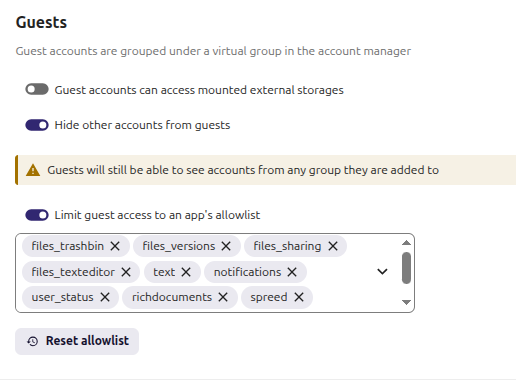Remove the notifications tag
Screen dimensions: 516x386
(292, 272)
